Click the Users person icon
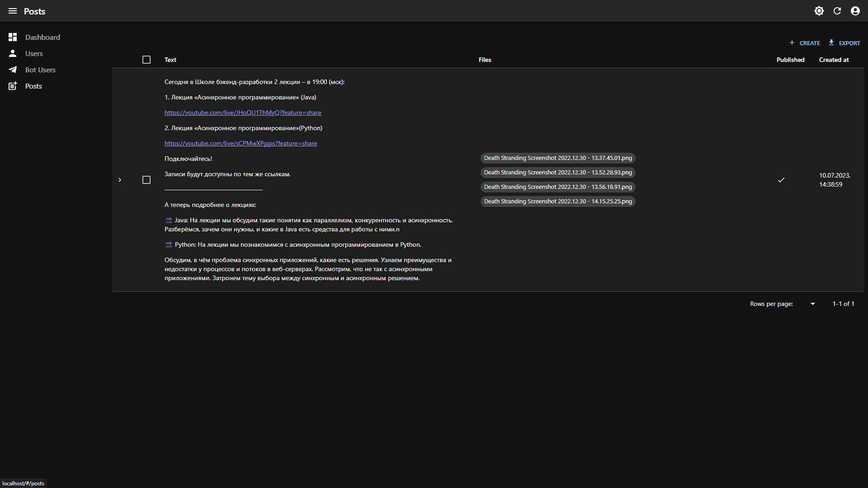The width and height of the screenshot is (868, 488). [x=13, y=53]
